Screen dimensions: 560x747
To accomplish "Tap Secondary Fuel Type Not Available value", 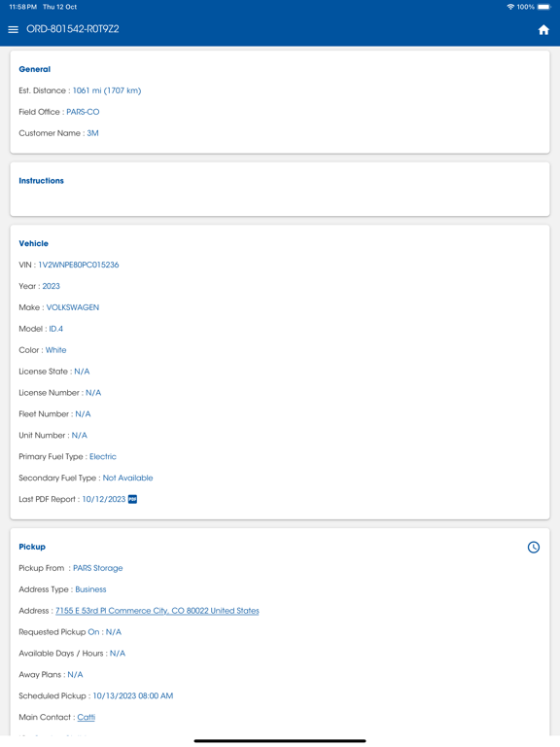I will click(x=127, y=478).
